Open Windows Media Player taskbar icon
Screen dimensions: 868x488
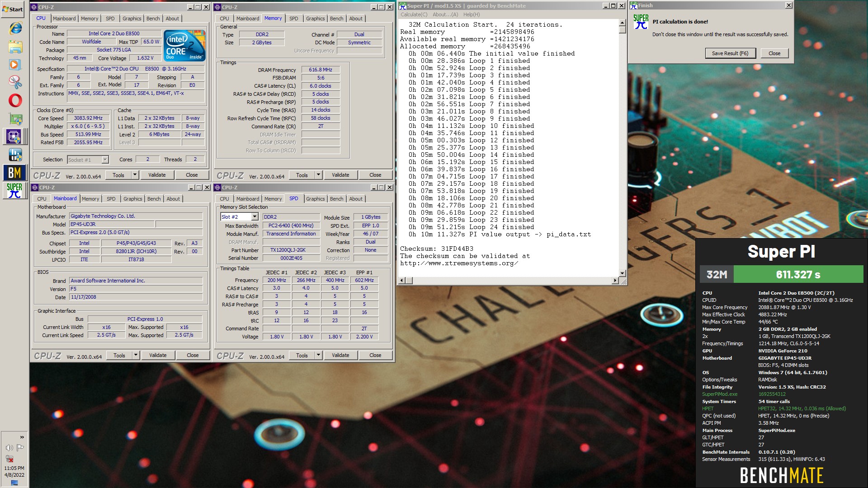[15, 64]
